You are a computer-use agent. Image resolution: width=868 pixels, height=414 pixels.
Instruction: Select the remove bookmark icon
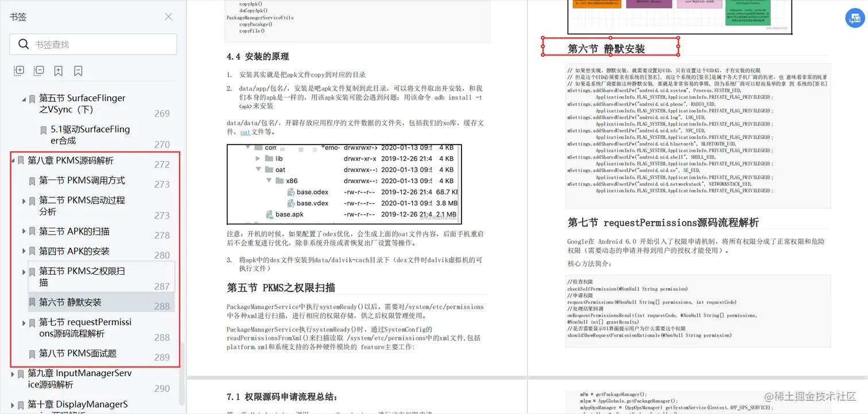coord(78,70)
